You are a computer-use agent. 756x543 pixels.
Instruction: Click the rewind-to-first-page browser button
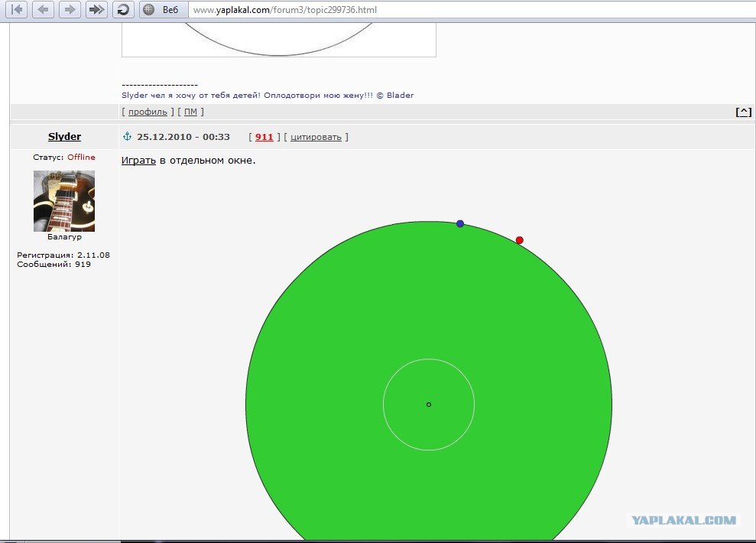pyautogui.click(x=17, y=9)
